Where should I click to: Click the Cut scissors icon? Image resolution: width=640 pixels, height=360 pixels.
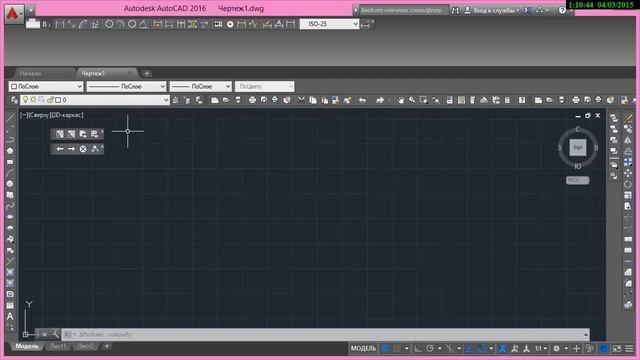pos(301,100)
